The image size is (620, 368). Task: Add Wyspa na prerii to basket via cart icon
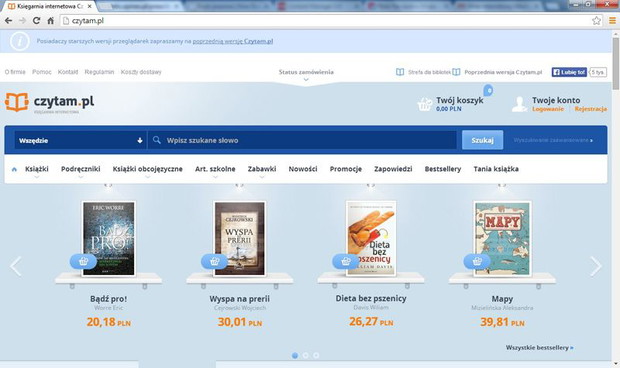point(214,261)
